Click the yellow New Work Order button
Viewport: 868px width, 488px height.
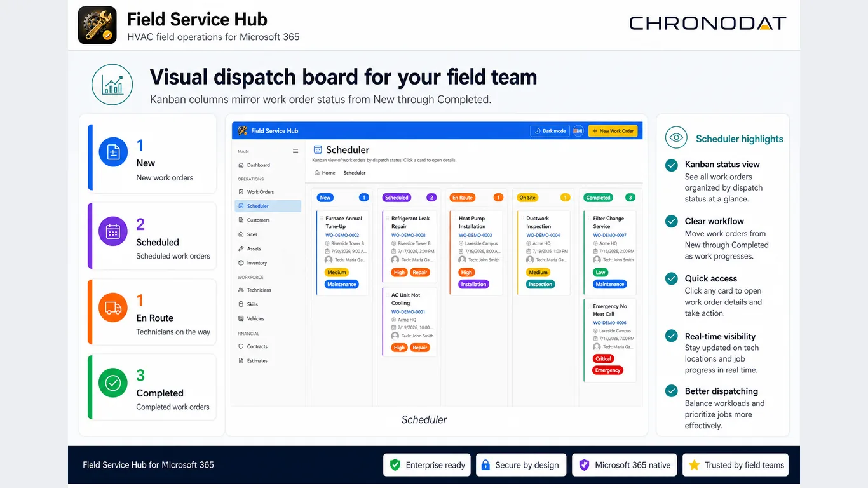[613, 131]
